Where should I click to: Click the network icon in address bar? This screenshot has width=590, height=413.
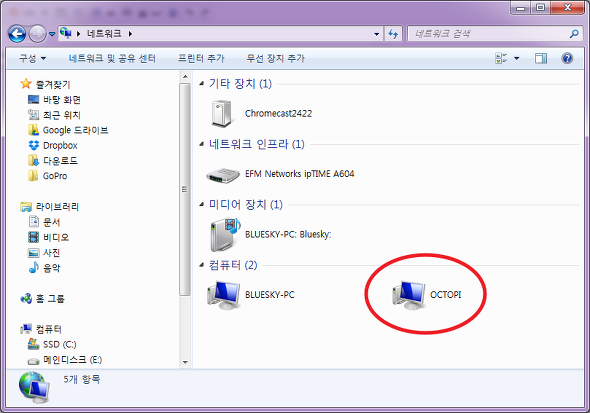click(x=66, y=33)
